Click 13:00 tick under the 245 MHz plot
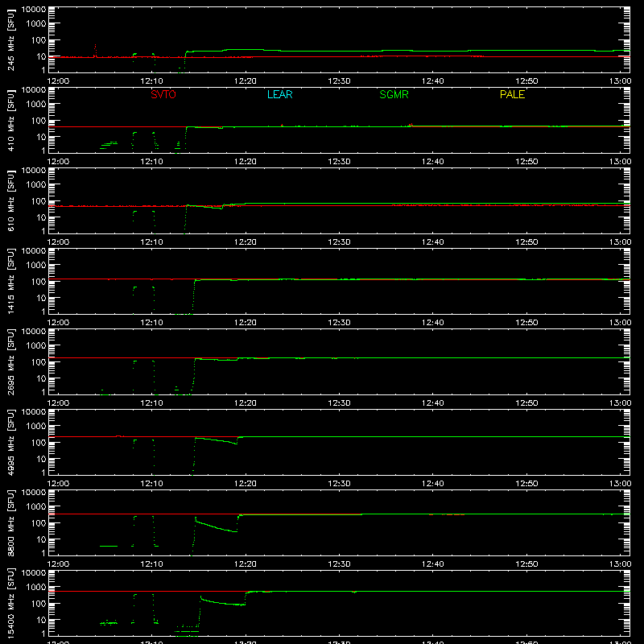This screenshot has width=644, height=644. (x=620, y=81)
